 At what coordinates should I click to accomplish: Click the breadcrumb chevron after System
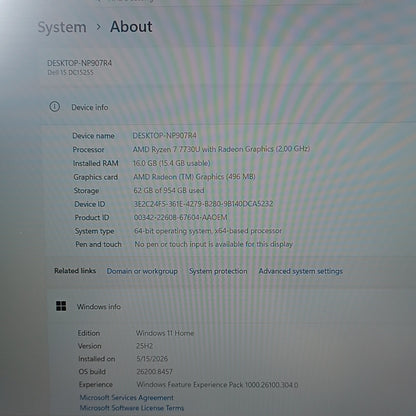(x=98, y=27)
